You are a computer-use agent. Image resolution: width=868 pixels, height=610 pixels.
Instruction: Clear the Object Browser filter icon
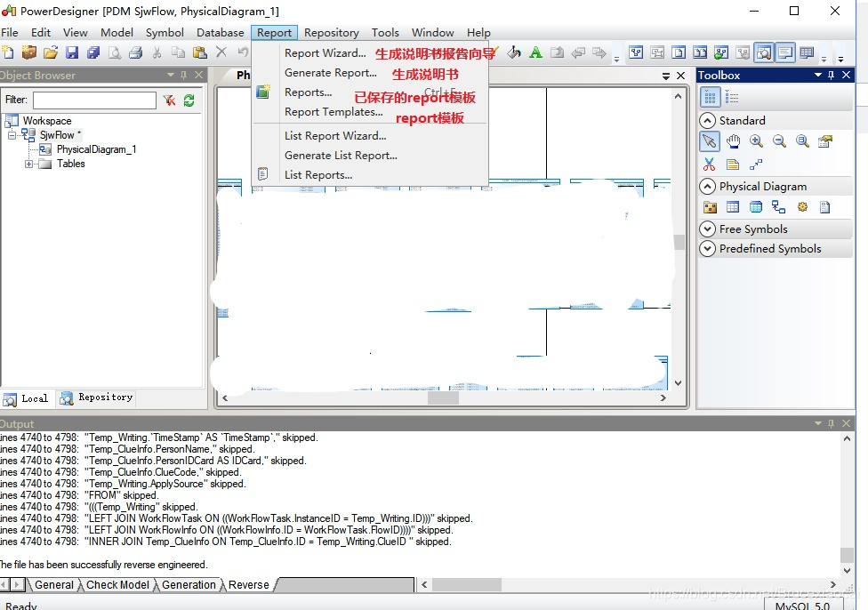[169, 100]
